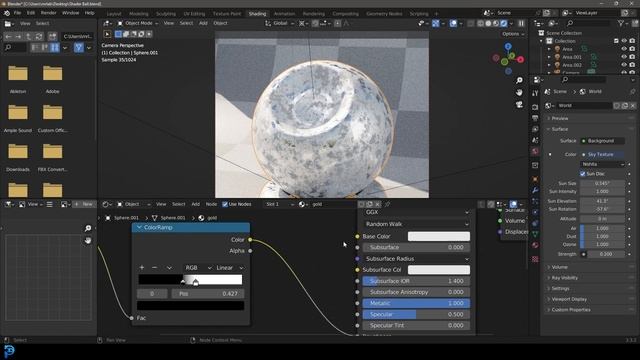Viewport: 640px width, 360px height.
Task: Toggle the Use Nodes checkbox
Action: (x=225, y=204)
